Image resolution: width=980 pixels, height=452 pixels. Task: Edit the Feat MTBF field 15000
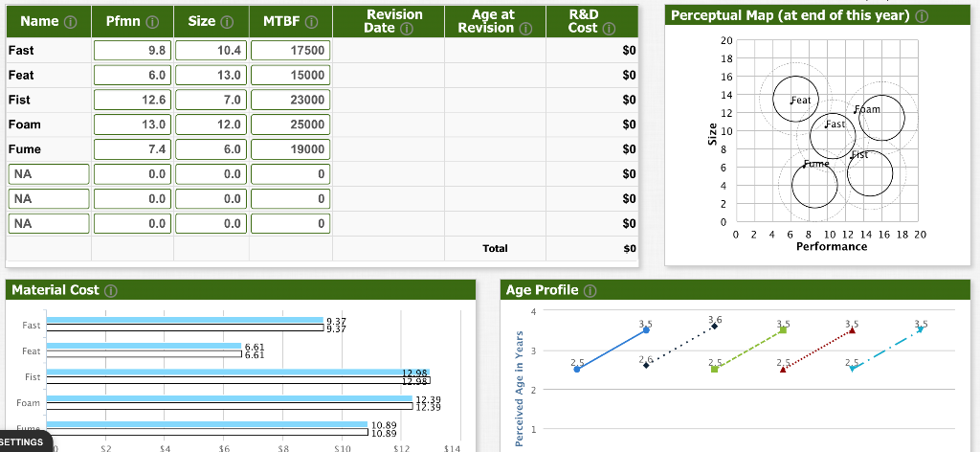tap(290, 75)
